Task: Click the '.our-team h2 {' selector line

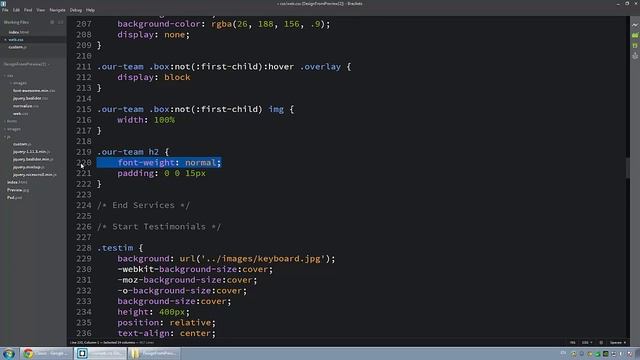Action: [133, 152]
